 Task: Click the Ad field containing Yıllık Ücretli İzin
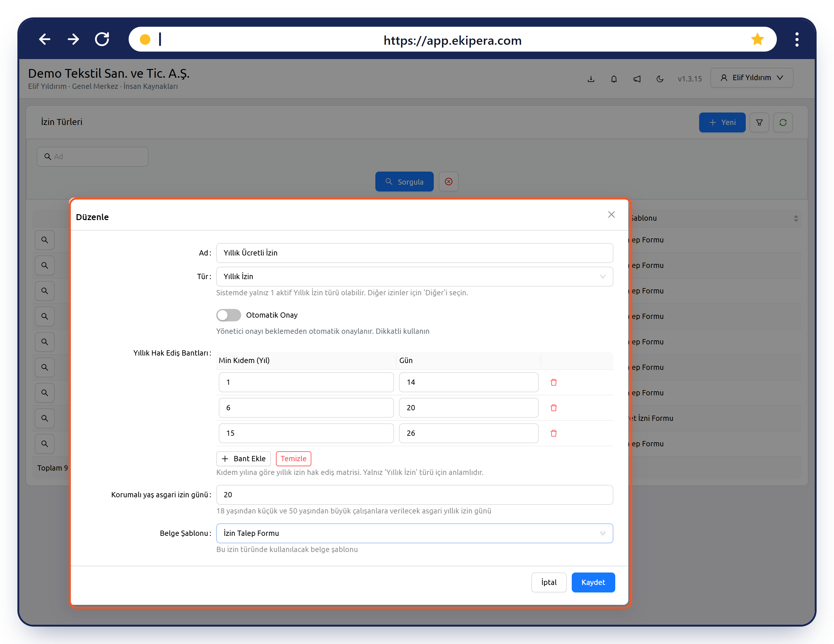point(414,253)
